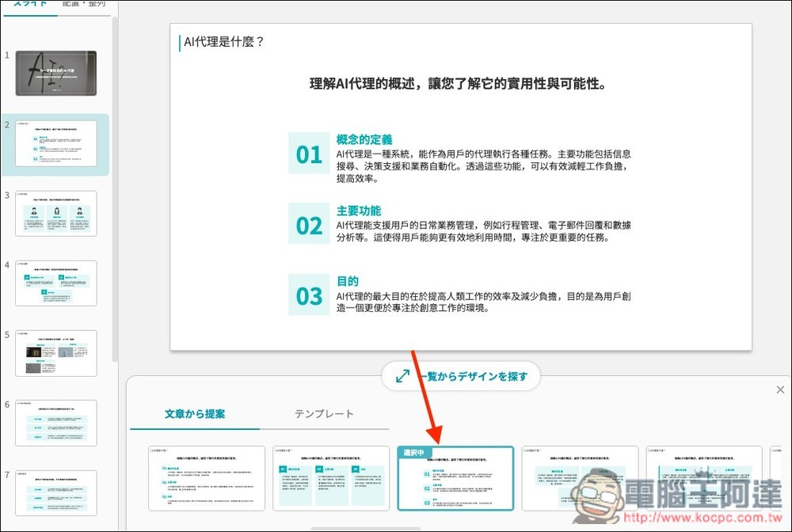Click the slide list vertical scrollbar
Screen dimensions: 792x532
pyautogui.click(x=115, y=189)
